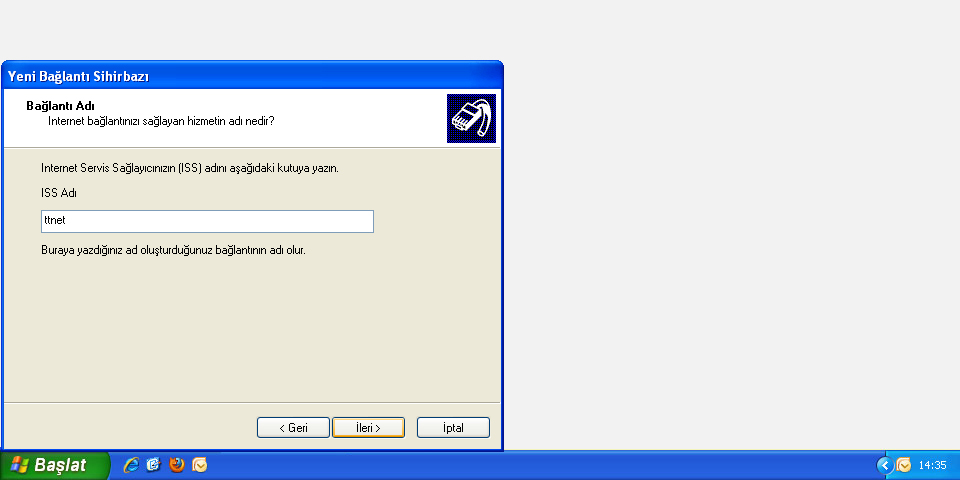The width and height of the screenshot is (960, 480).
Task: Cancel the wizard with İptal
Action: pos(453,427)
